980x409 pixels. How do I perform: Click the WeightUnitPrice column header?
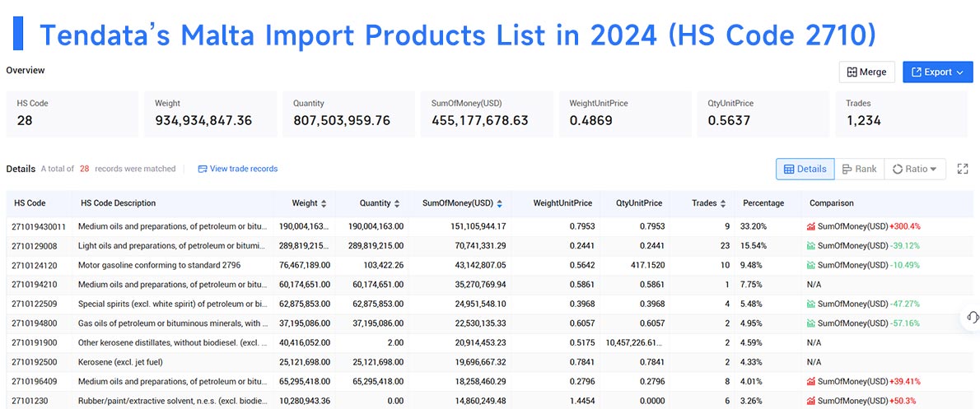point(562,203)
